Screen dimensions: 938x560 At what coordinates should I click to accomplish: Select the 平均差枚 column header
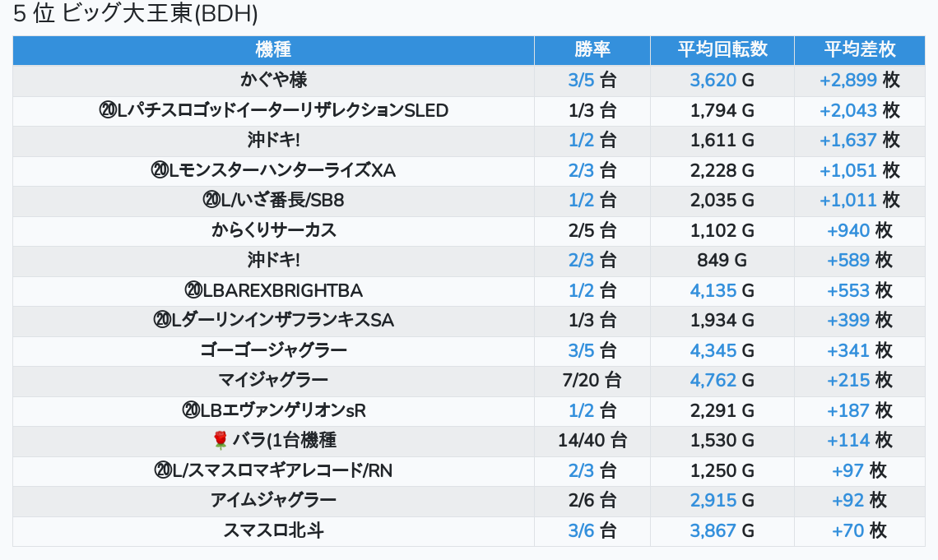859,50
